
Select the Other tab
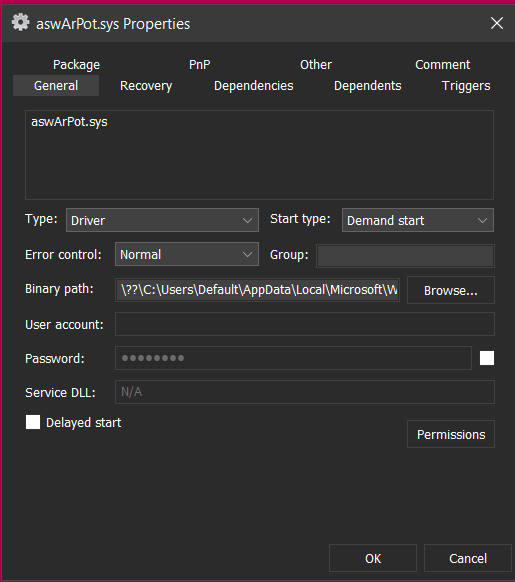(316, 65)
